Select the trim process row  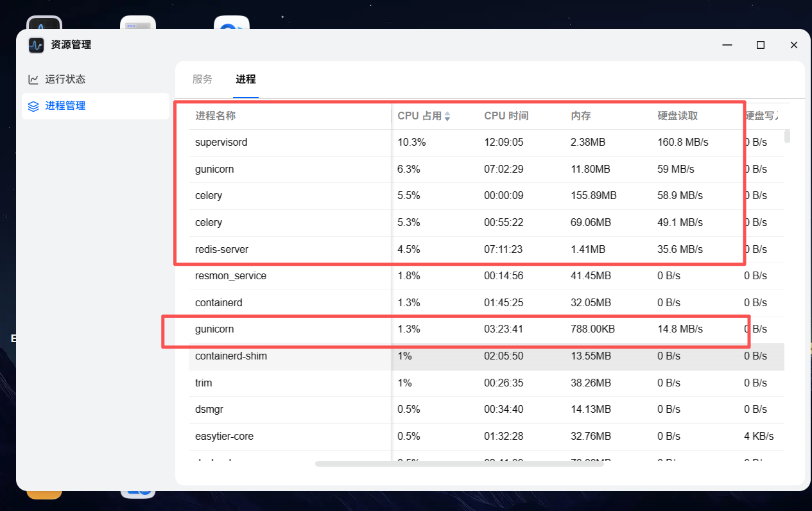click(x=487, y=383)
